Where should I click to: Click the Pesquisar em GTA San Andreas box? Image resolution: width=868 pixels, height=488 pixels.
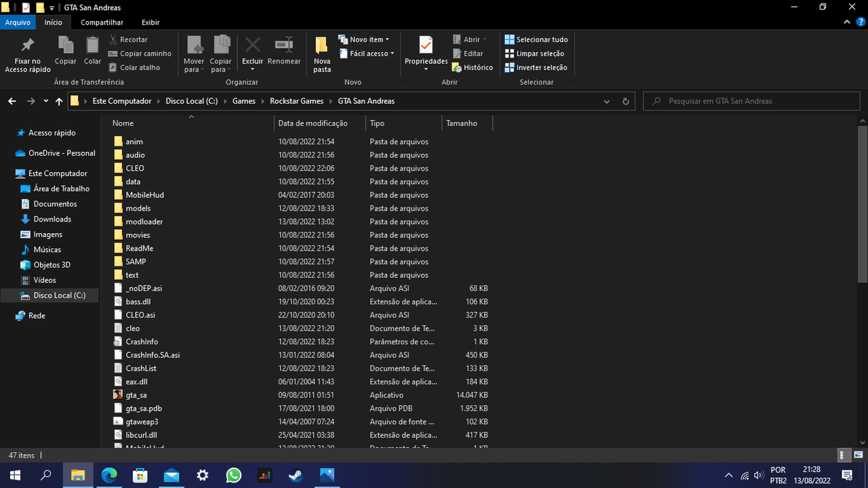[x=751, y=101]
